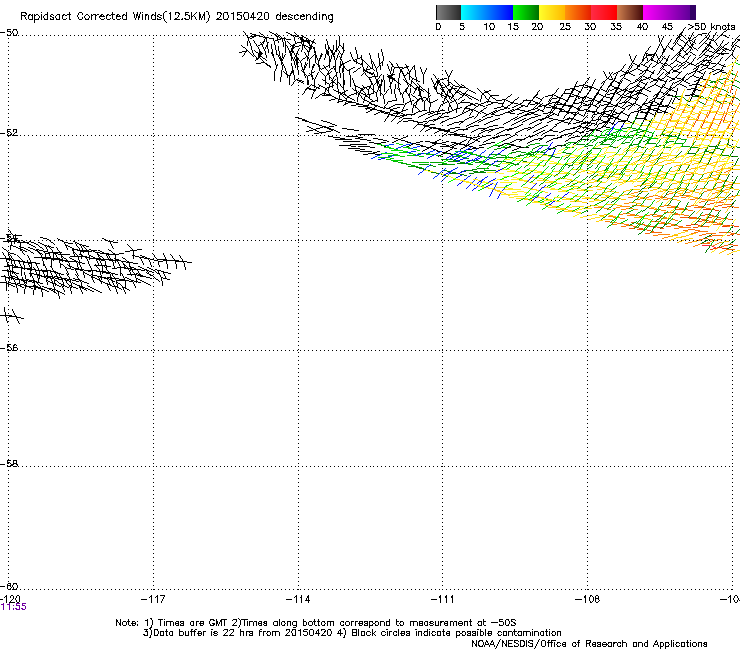Click the 'Data buffer is 22 hrs' note line
The width and height of the screenshot is (740, 650).
point(238,633)
